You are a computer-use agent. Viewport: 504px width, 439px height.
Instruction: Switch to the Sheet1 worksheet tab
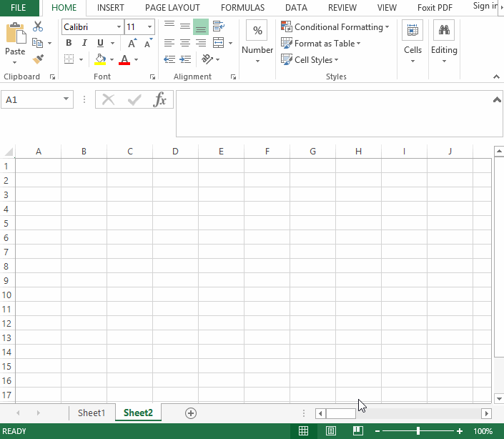click(x=92, y=413)
